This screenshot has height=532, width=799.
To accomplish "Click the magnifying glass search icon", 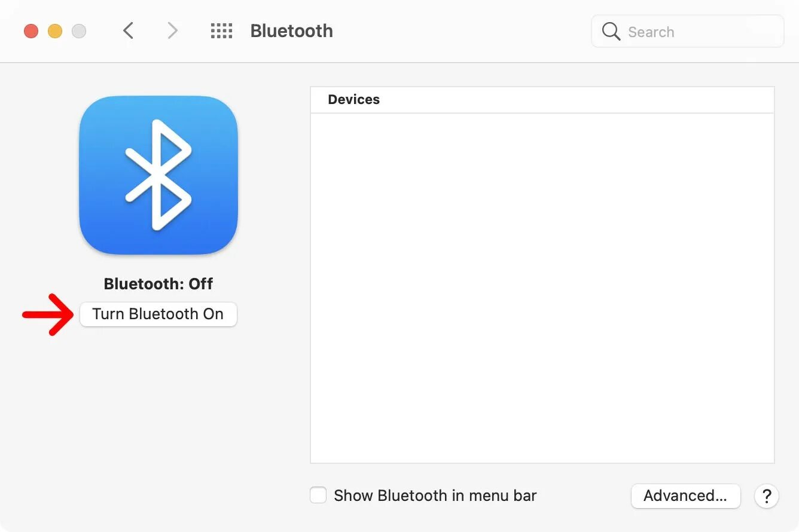I will (611, 32).
